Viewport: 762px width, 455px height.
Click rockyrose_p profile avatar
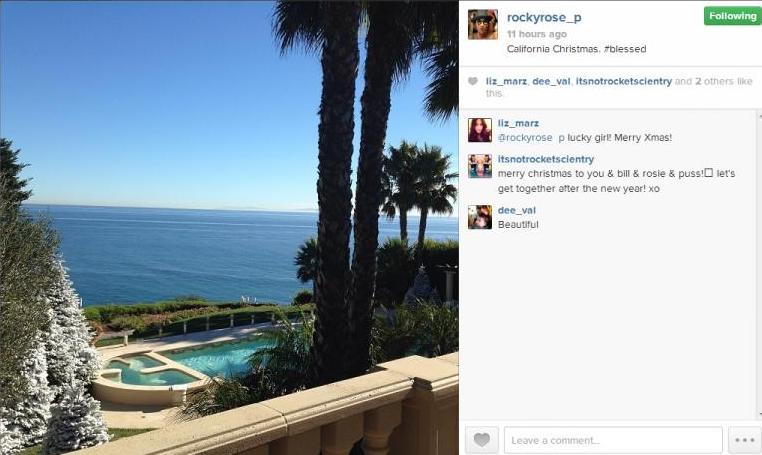pyautogui.click(x=483, y=24)
